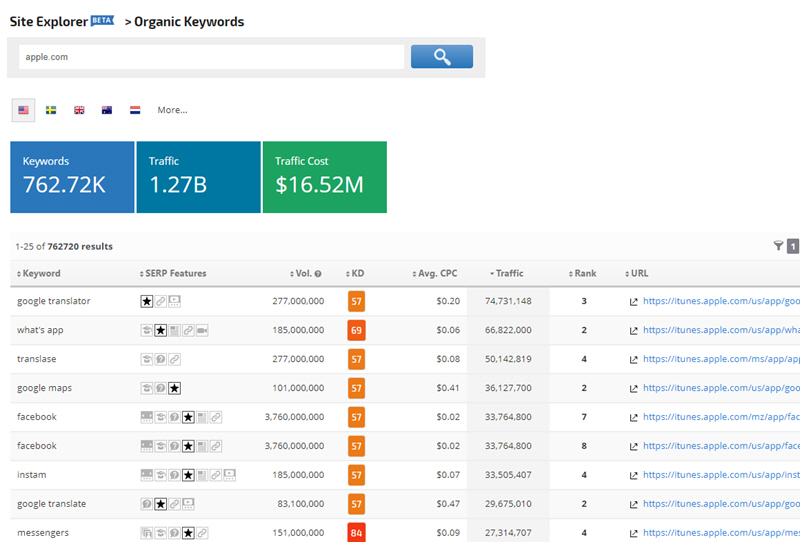Screen dimensions: 800x542
Task: Sort table by KD column
Action: point(355,273)
